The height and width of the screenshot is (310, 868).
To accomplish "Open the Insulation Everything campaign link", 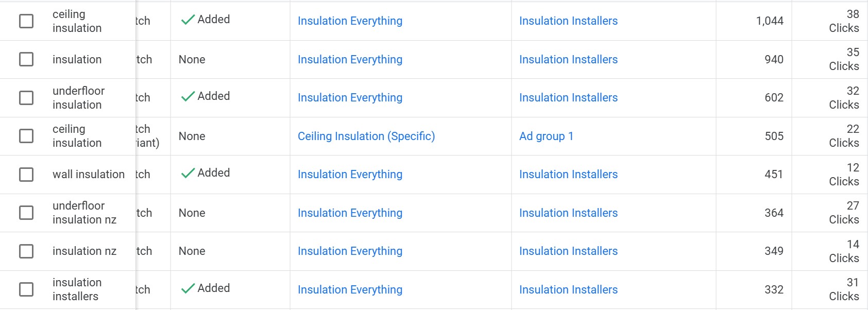I will coord(350,21).
